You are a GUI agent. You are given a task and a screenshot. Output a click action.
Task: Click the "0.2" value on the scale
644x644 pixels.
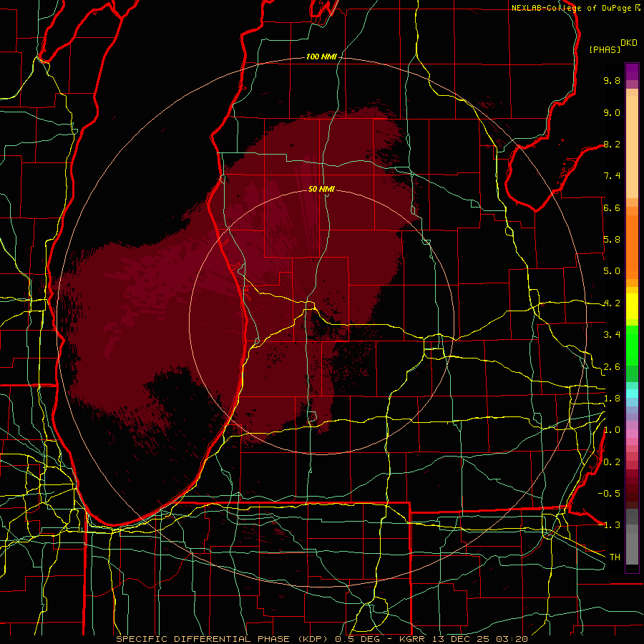coord(612,462)
